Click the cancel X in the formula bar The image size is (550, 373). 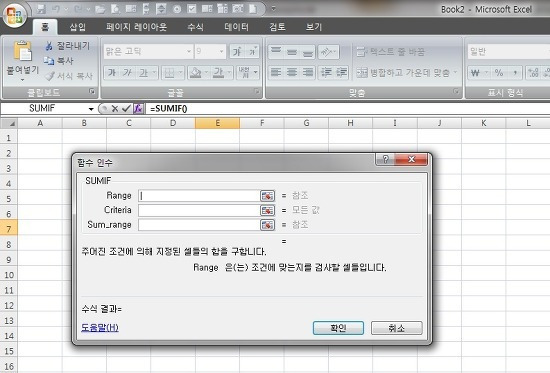(x=115, y=108)
